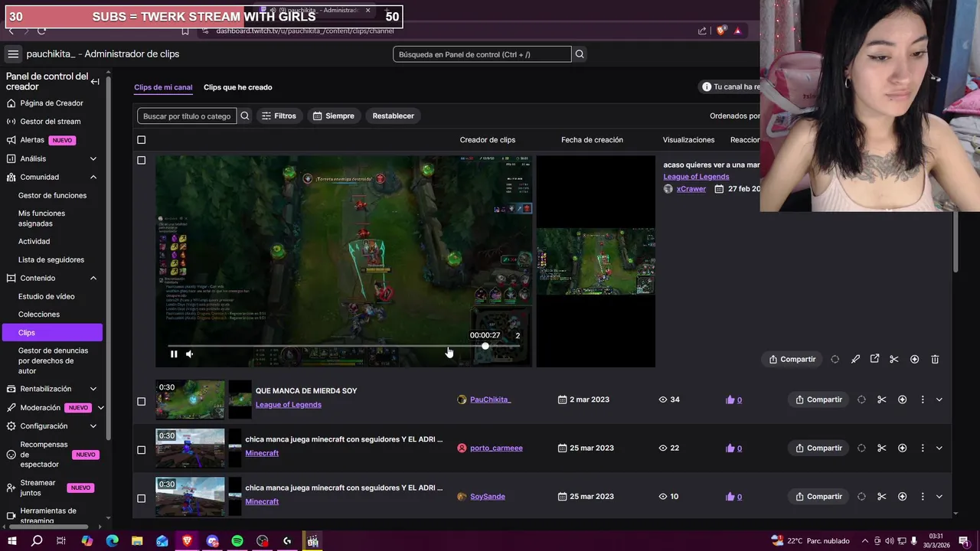This screenshot has width=980, height=551.
Task: Click Compartir on porto_carmeee's clip row
Action: (818, 448)
